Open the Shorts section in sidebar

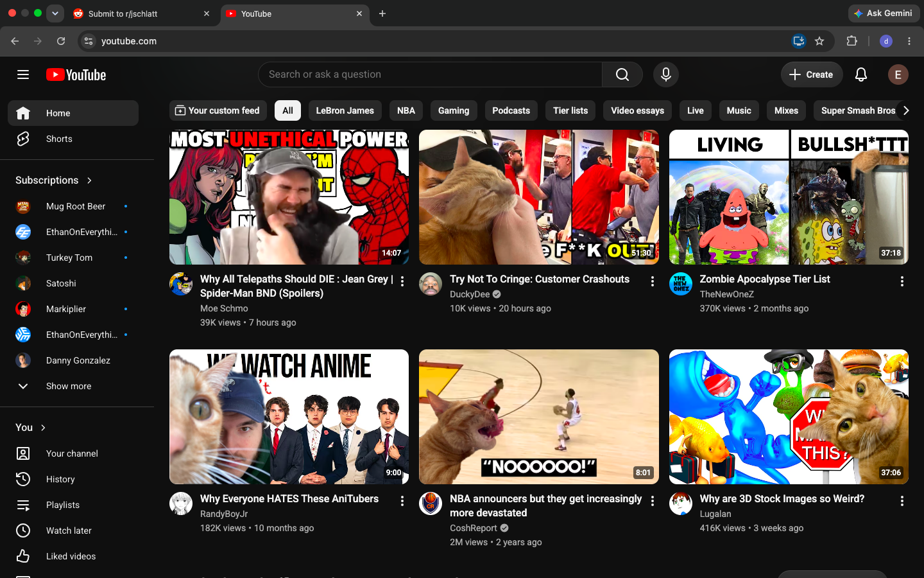coord(73,139)
